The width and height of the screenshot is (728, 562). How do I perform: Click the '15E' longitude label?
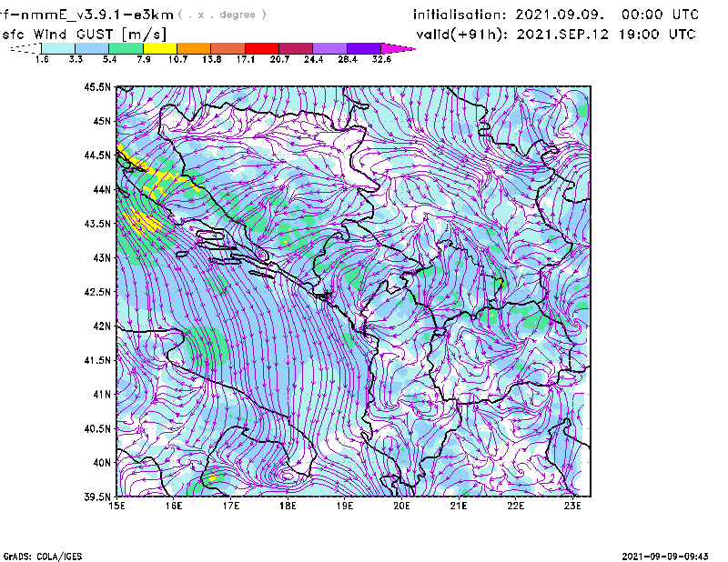point(116,506)
